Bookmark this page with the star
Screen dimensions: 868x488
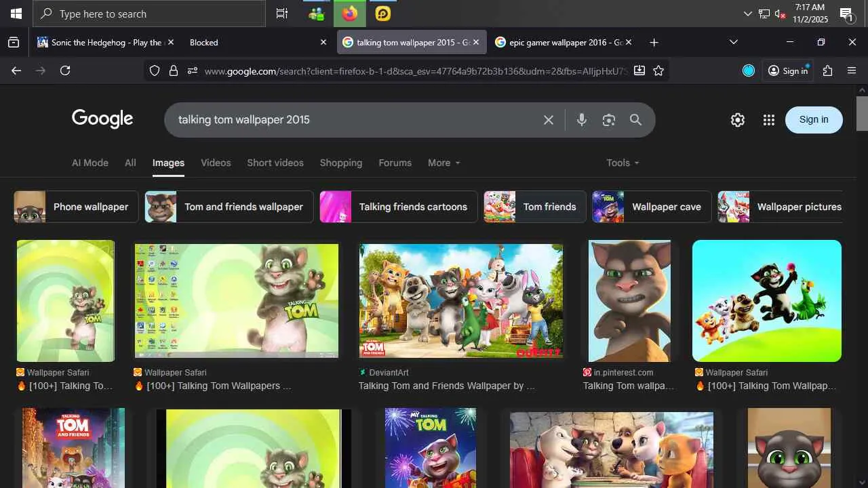coord(658,70)
